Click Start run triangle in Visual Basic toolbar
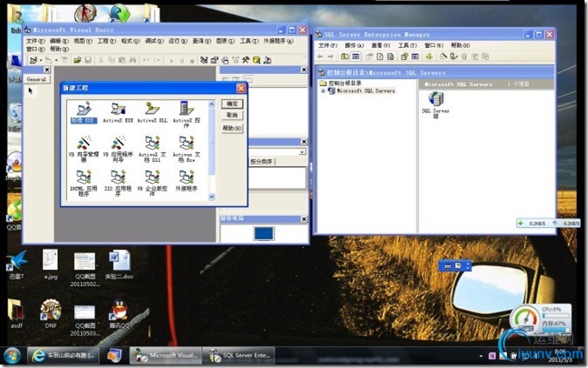Viewport: 588px width, 368px height. (x=172, y=60)
